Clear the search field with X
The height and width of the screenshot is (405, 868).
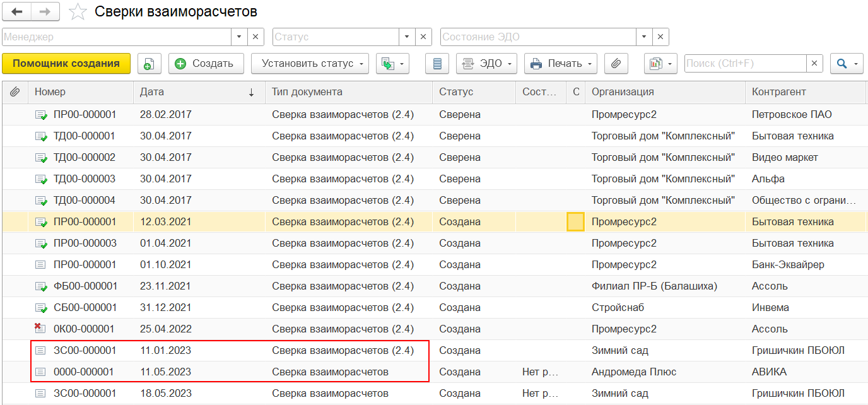(814, 63)
